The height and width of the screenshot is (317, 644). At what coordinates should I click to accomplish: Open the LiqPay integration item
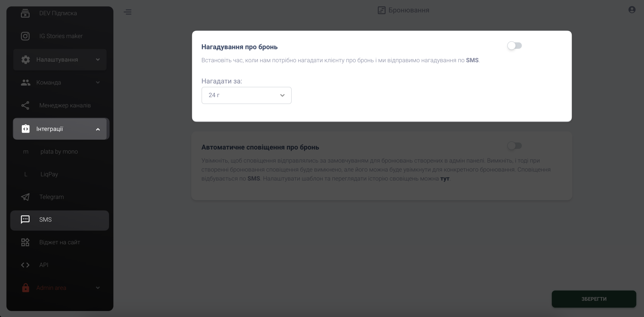click(x=49, y=174)
